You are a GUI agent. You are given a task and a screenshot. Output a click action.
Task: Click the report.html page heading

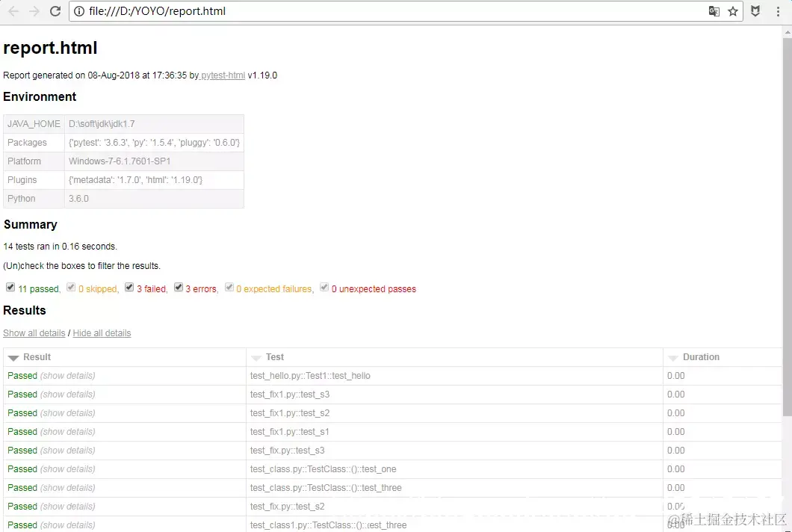[x=50, y=48]
